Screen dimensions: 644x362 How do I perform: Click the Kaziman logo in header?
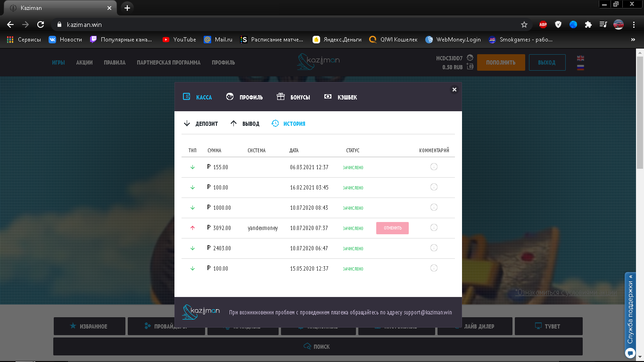pos(318,61)
